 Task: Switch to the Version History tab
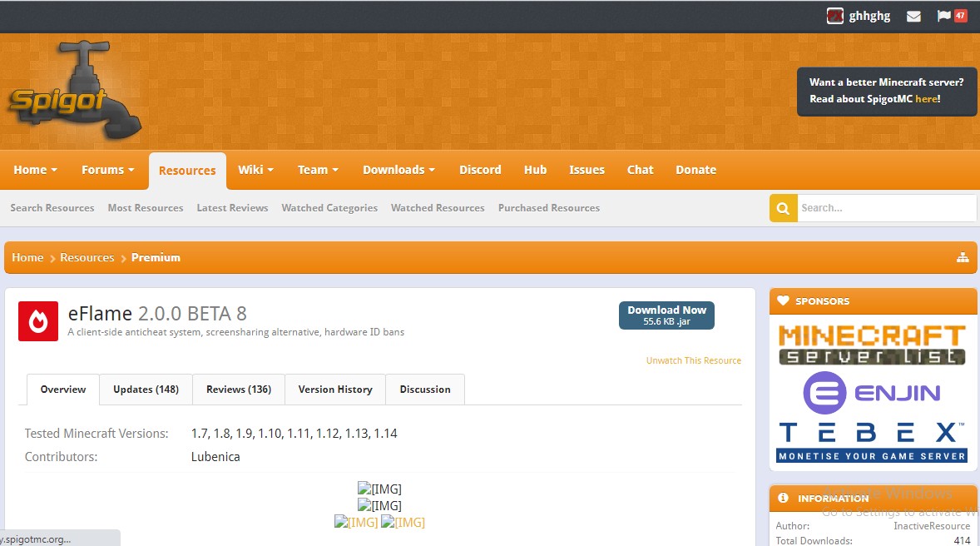(335, 390)
